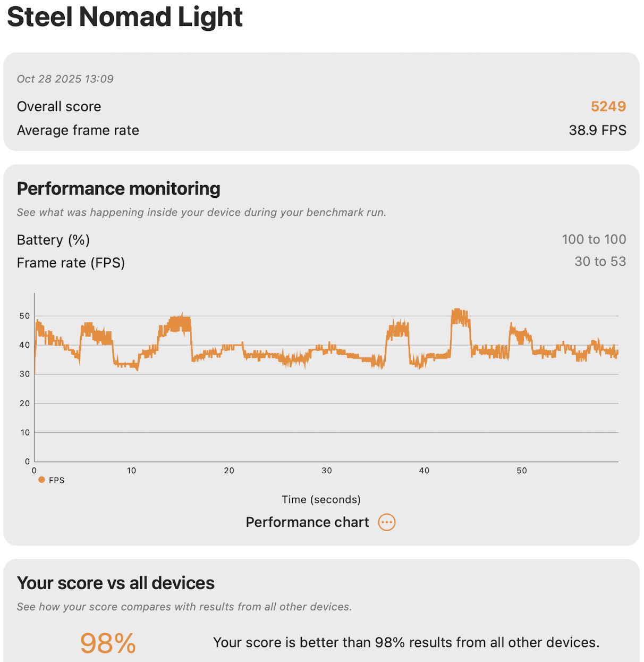Click the Your score vs all devices heading
Viewport: 644px width, 662px height.
point(116,583)
